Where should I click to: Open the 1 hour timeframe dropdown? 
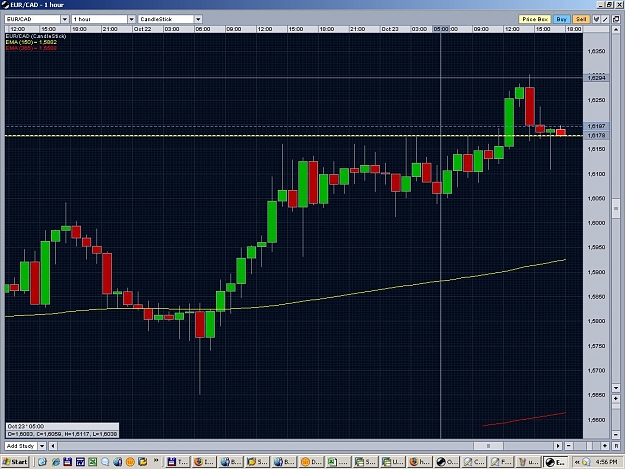131,19
